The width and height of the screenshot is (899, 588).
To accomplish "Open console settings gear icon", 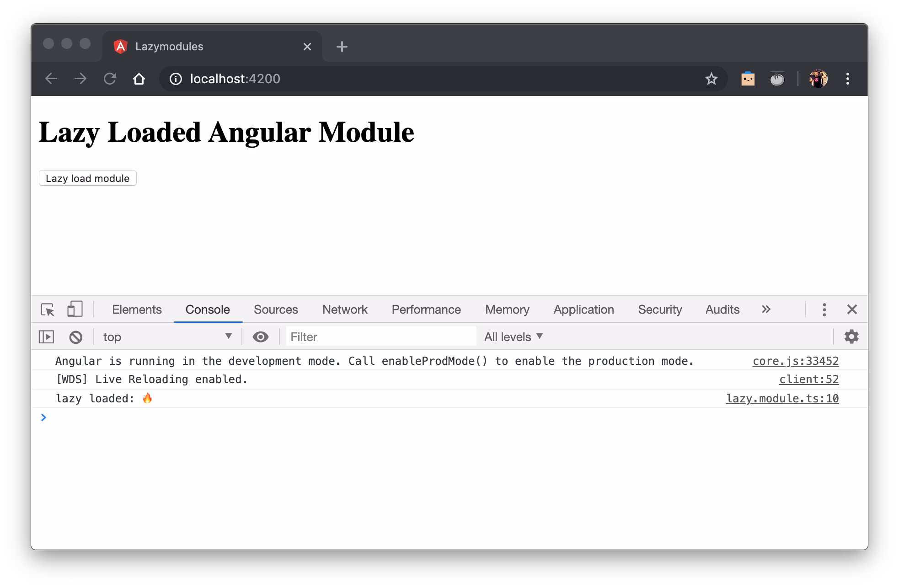I will click(851, 337).
